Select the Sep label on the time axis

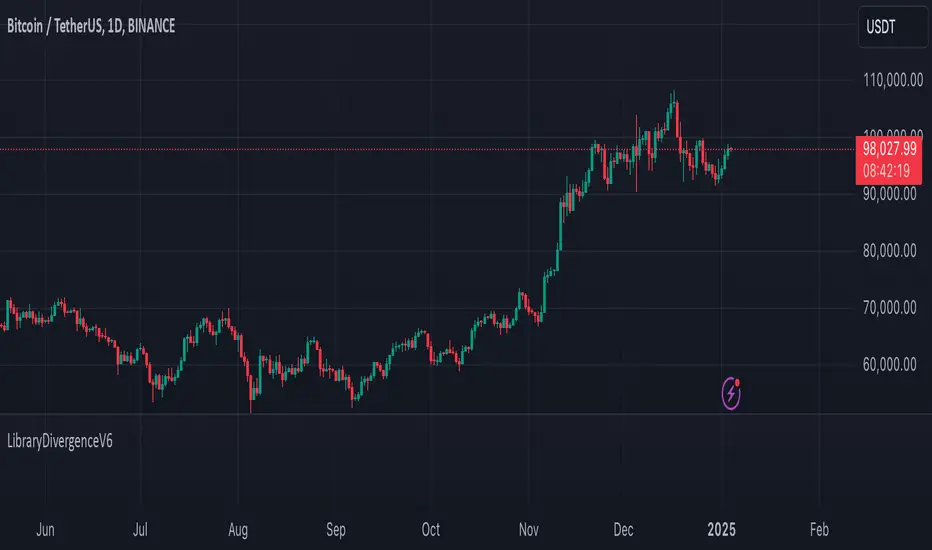coord(336,529)
